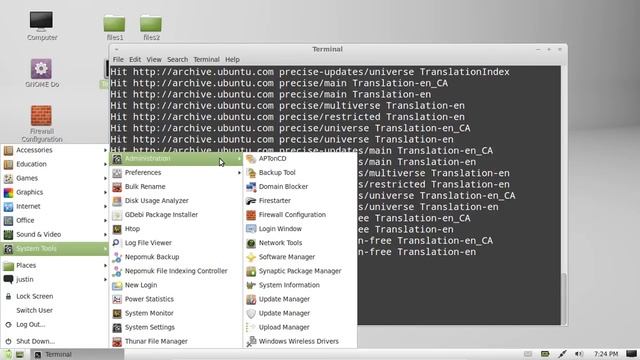Open Nepomuk Backup
Viewport: 640px width, 360px height.
pos(176,257)
